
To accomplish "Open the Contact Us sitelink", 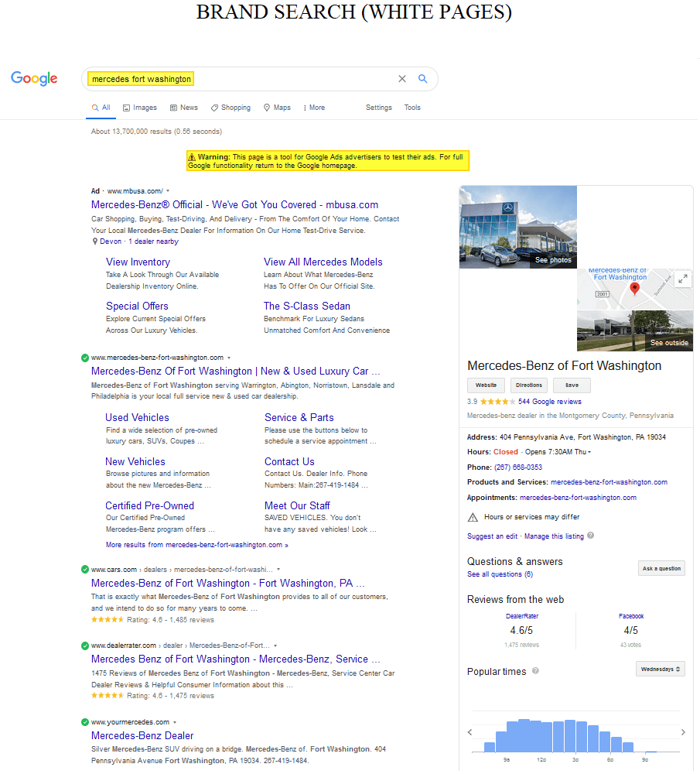I will (x=289, y=462).
